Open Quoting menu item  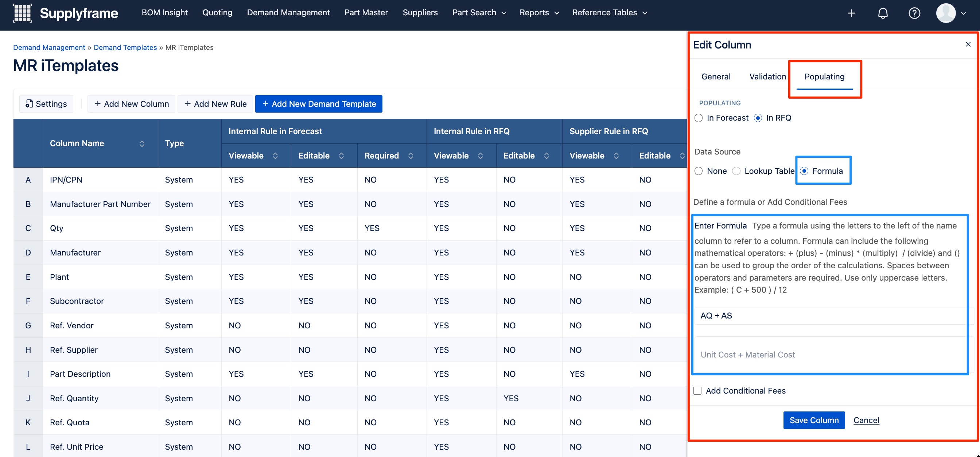pos(217,12)
